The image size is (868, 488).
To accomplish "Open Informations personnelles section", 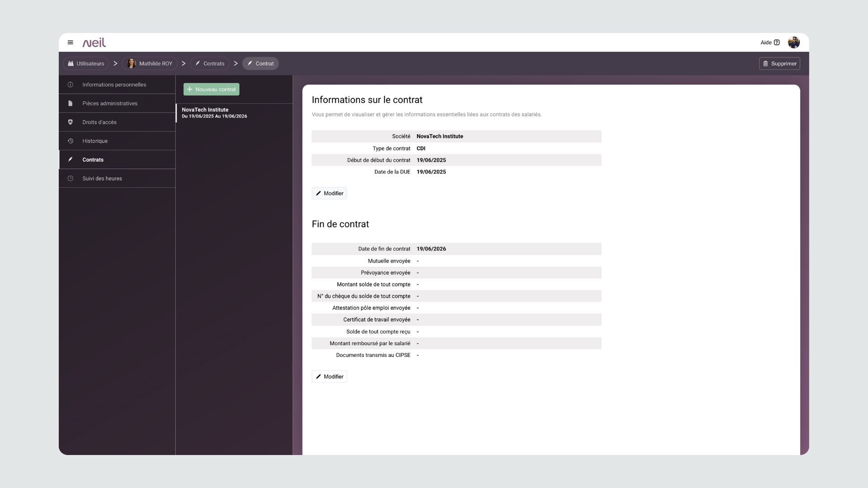I will 114,85.
